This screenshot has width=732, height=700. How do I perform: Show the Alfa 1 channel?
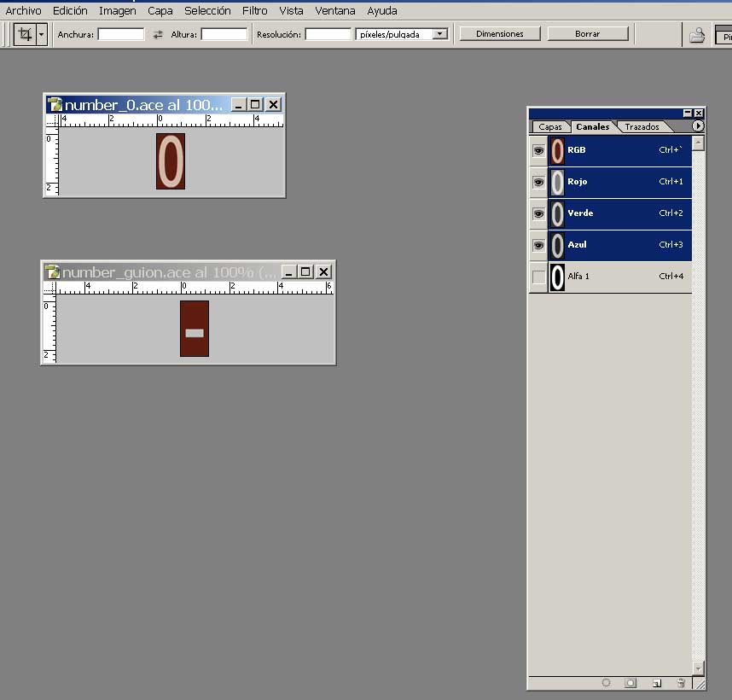(538, 277)
